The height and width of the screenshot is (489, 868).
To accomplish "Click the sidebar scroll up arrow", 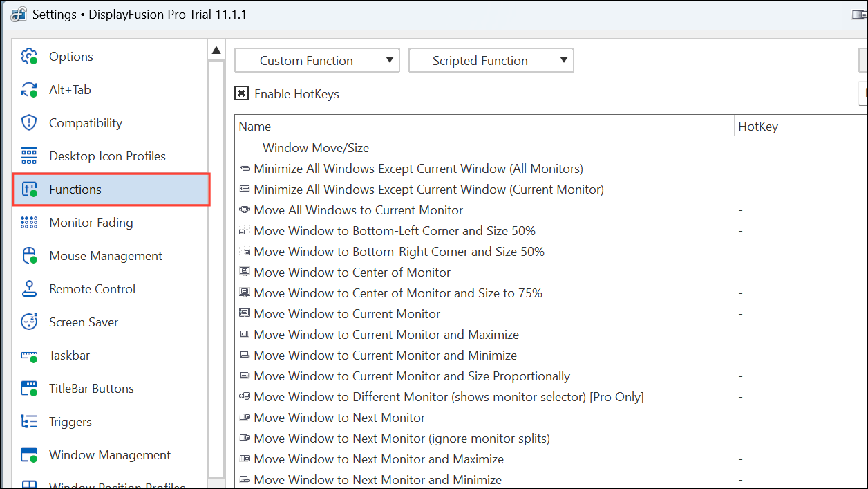I will coord(216,50).
